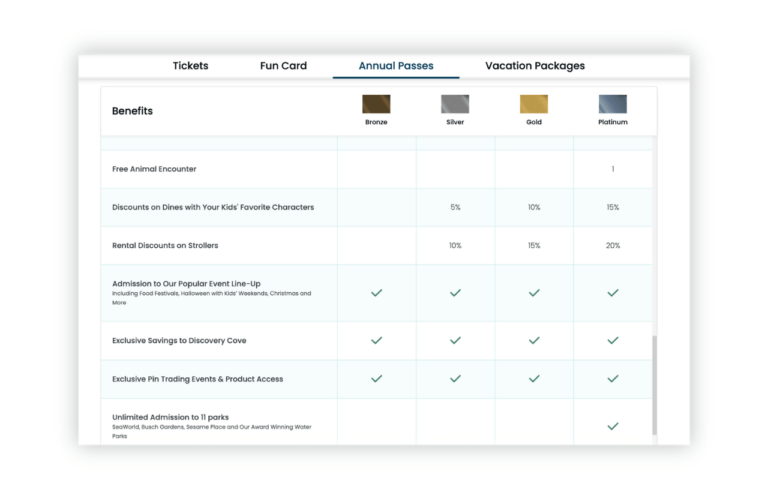768x498 pixels.
Task: Select the Gold pass card icon
Action: point(534,104)
